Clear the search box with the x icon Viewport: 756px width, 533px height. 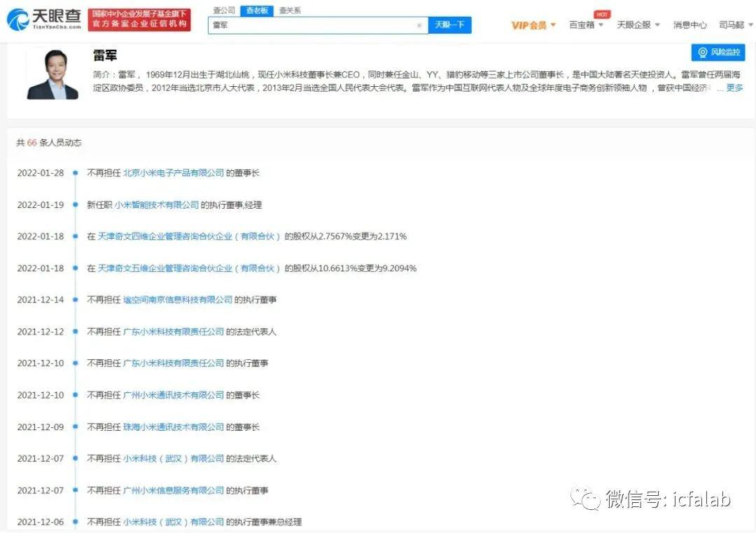point(419,25)
